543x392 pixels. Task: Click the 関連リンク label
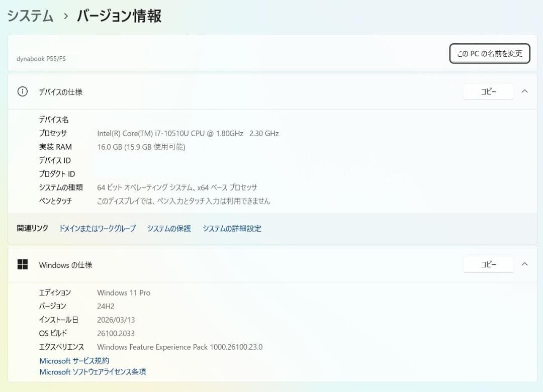coord(33,228)
